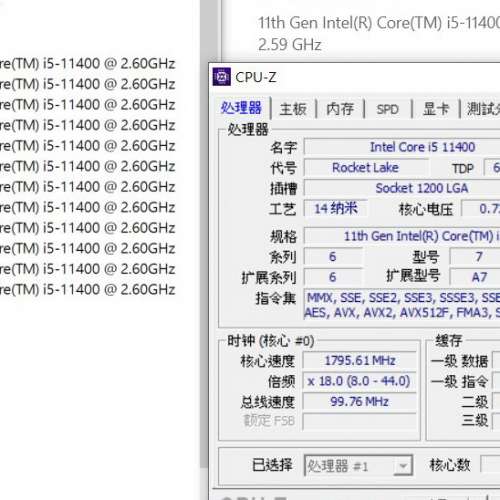
Task: Click the empty 额定 FSB field
Action: (x=359, y=422)
